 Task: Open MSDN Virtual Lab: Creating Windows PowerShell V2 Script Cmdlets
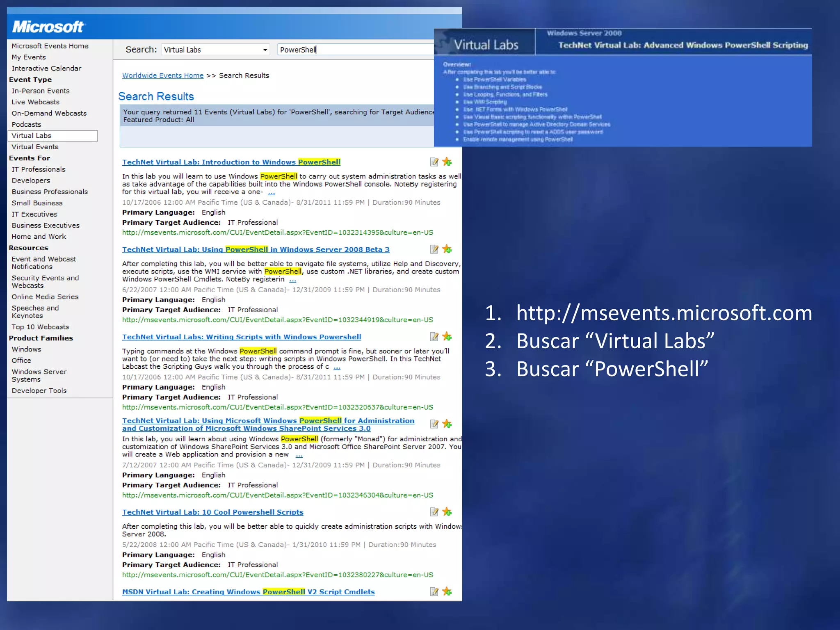pyautogui.click(x=249, y=591)
